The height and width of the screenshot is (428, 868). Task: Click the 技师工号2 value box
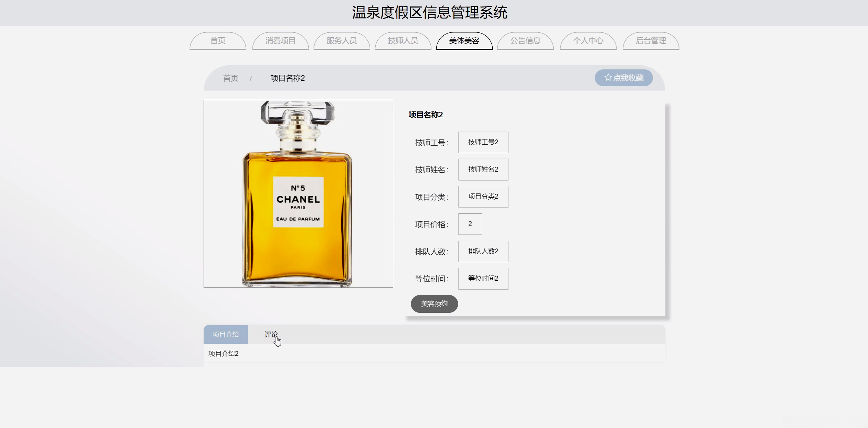(x=483, y=142)
